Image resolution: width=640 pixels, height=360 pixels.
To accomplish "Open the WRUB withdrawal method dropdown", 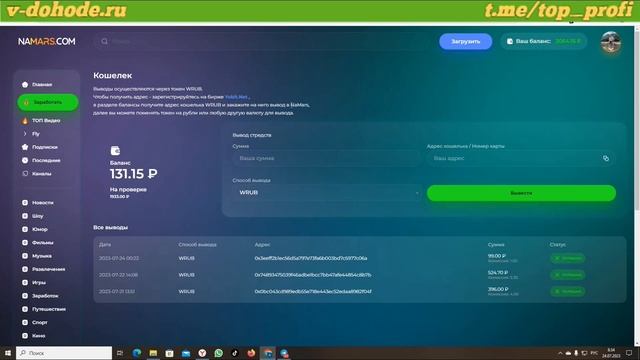I will 327,193.
